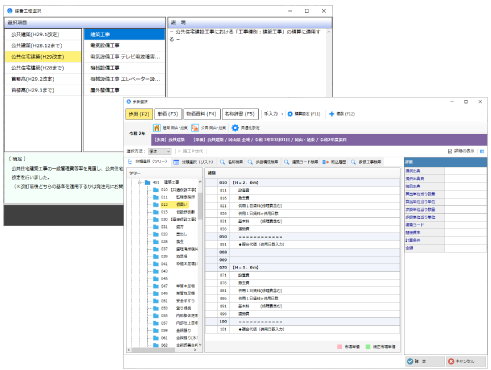The width and height of the screenshot is (491, 370).
Task: Select 公共建築(H28.12まで) in back window
Action: tap(43, 46)
